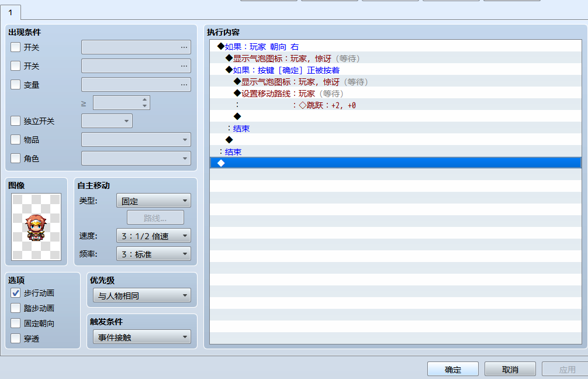Viewport: 588px width, 379px height.
Task: Select row ◇跳跃：+2, +0
Action: 395,105
